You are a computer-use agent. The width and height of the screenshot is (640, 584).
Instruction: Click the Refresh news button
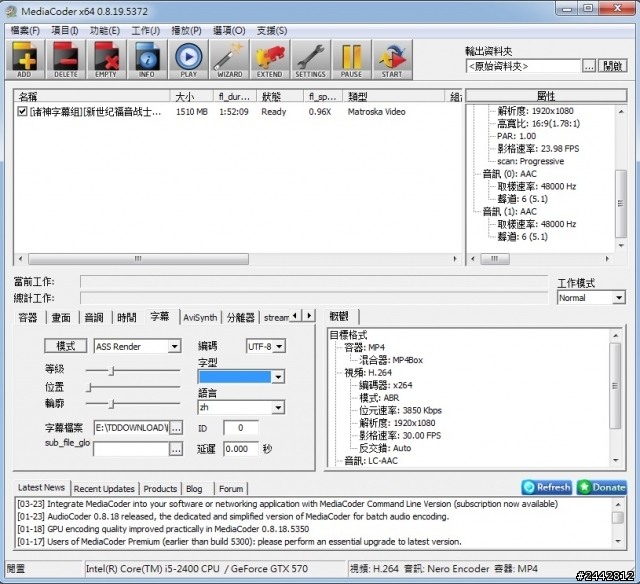point(547,487)
